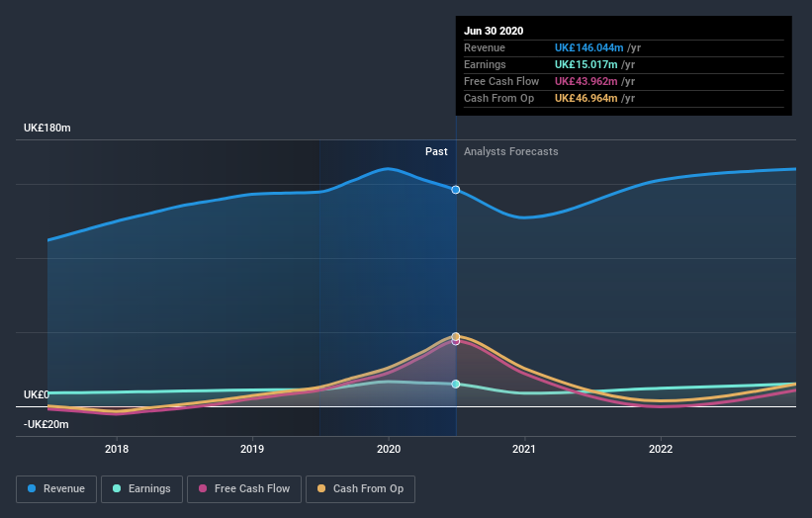Click the UK£180m y-axis label
812x518 pixels.
click(x=47, y=128)
